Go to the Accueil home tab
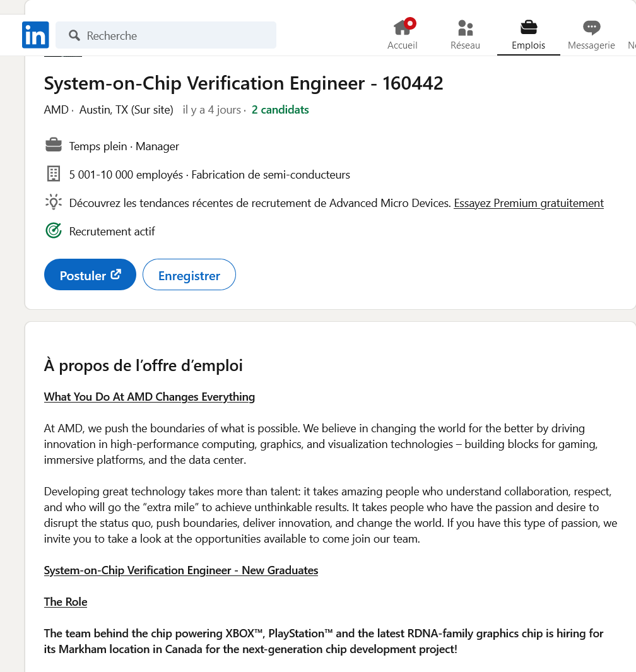The image size is (636, 672). pyautogui.click(x=403, y=35)
